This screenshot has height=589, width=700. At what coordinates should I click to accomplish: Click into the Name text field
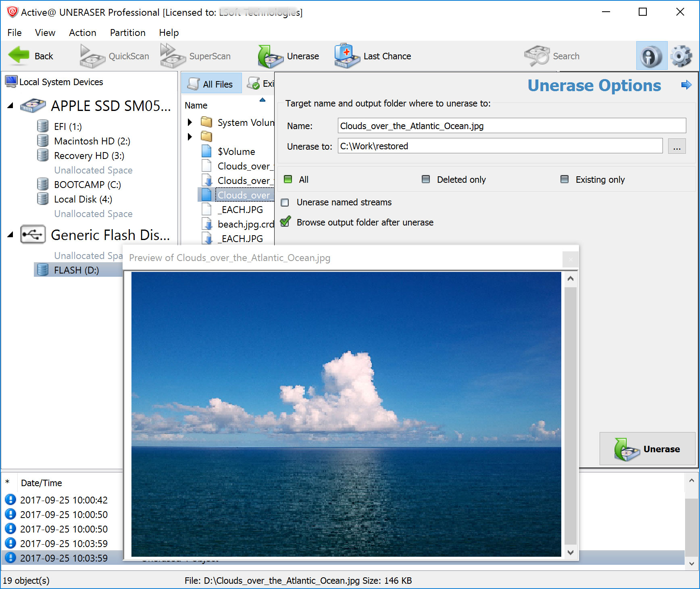tap(511, 126)
